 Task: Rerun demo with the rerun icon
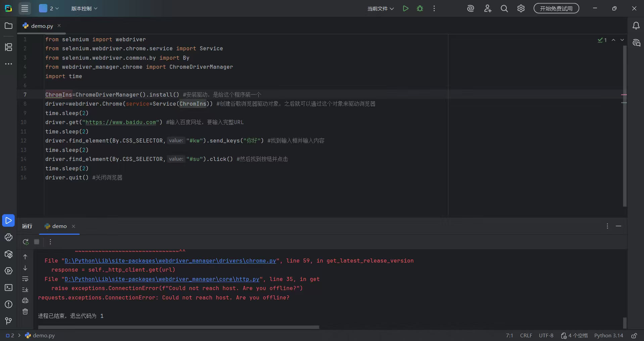26,242
